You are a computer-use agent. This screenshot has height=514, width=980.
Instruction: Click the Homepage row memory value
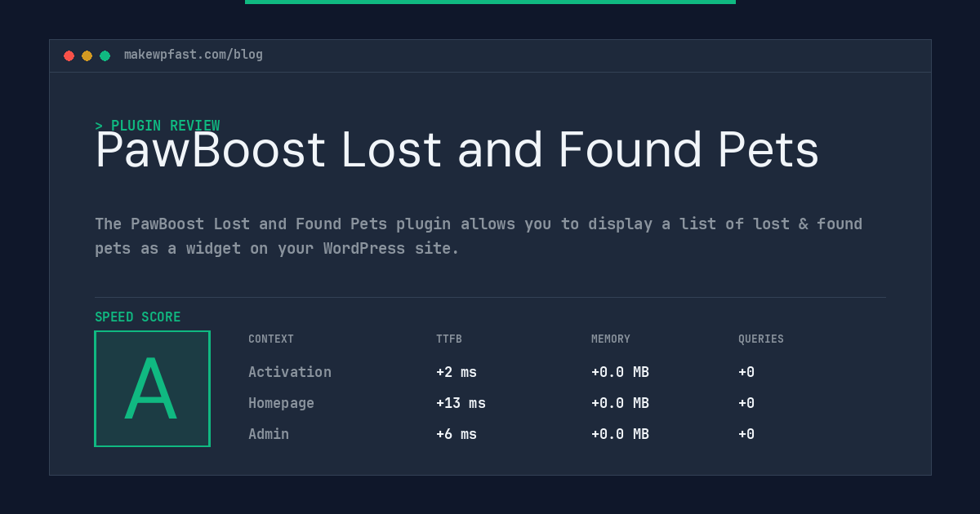[620, 403]
